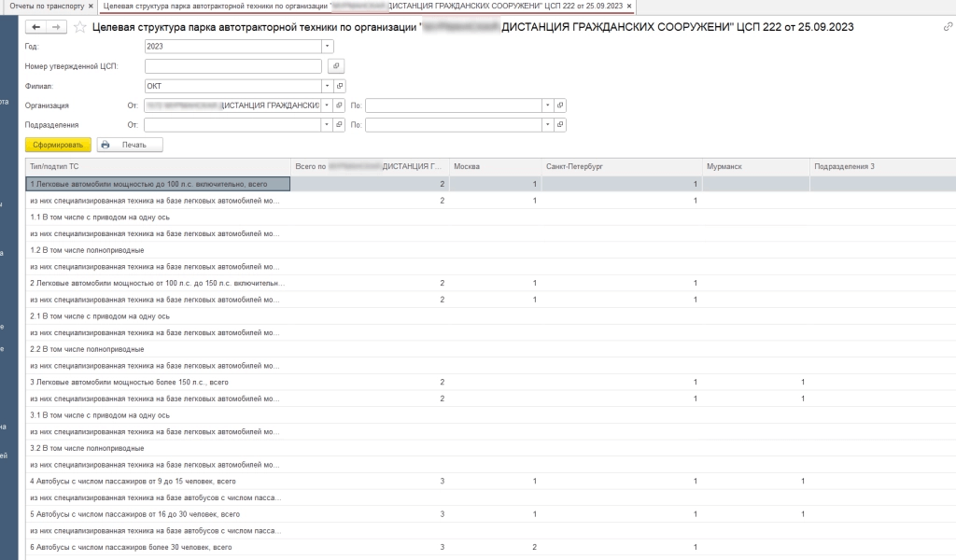Expand the Организация По dropdown
956x560 pixels.
(x=547, y=105)
